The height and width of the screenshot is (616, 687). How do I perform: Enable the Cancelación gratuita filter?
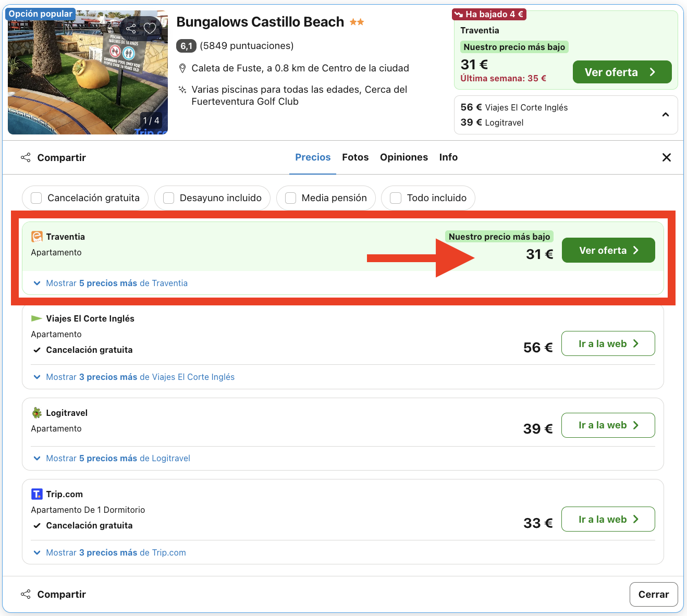point(36,198)
